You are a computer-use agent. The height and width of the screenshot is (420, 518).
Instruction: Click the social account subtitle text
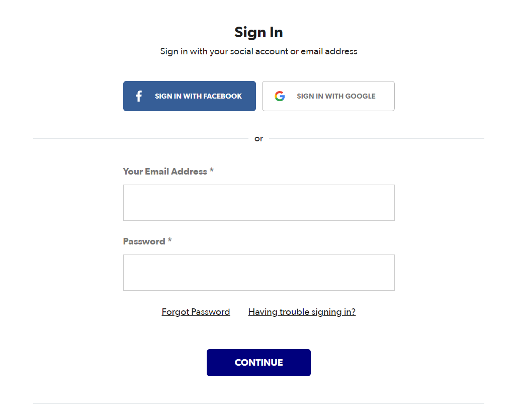[258, 51]
